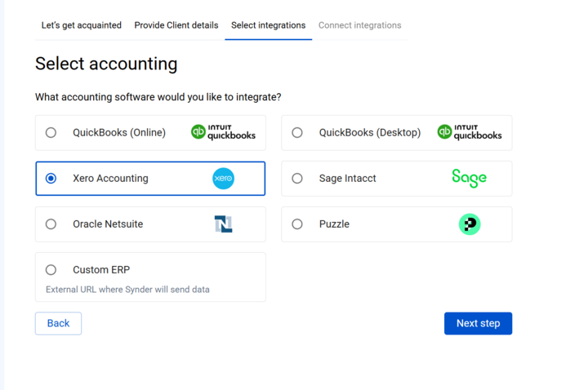Go to the Select integrations tab

click(x=268, y=25)
